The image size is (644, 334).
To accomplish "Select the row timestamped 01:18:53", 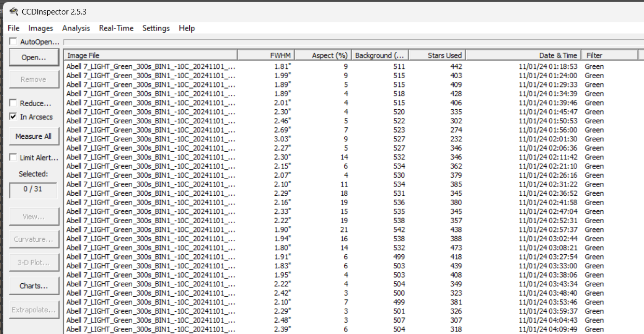I will click(x=354, y=66).
